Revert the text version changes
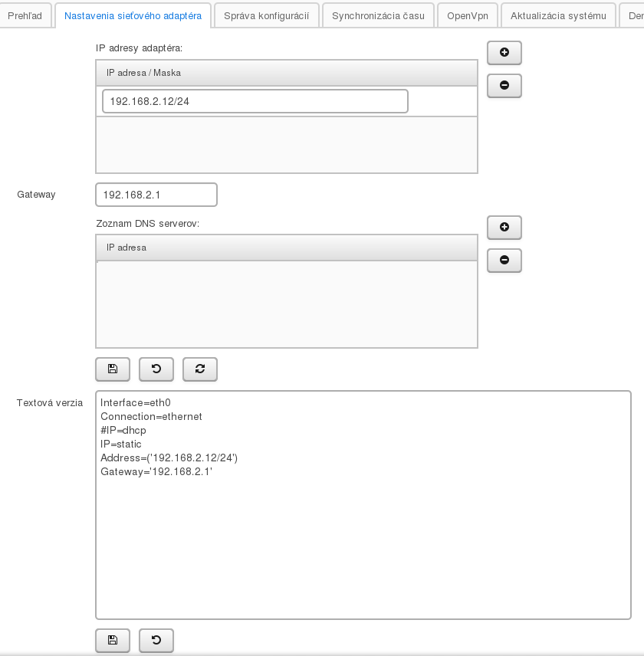The image size is (644, 656). point(156,641)
